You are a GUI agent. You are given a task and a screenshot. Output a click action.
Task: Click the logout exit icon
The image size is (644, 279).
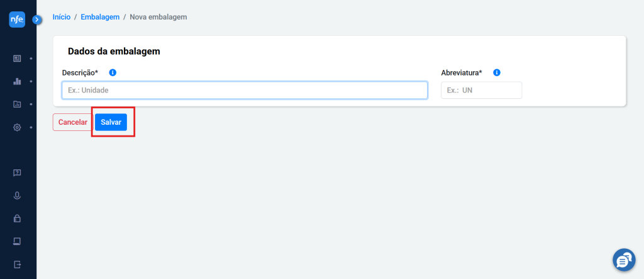tap(17, 264)
